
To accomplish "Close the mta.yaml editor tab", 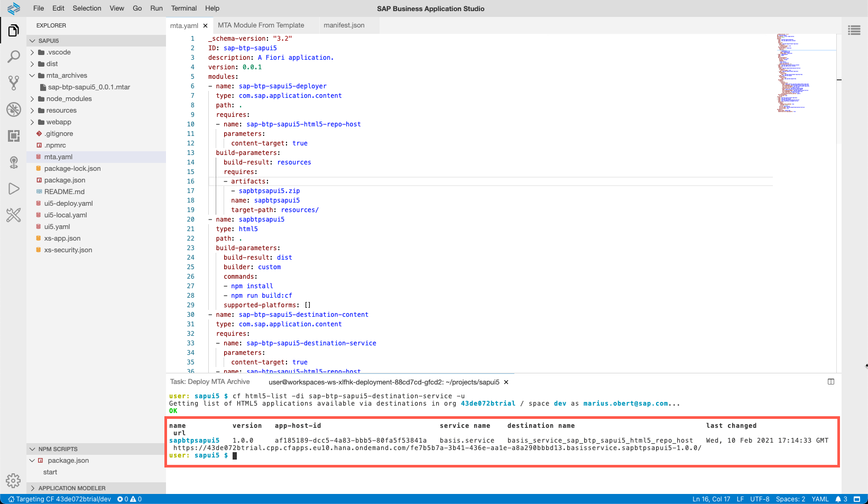I will point(206,25).
